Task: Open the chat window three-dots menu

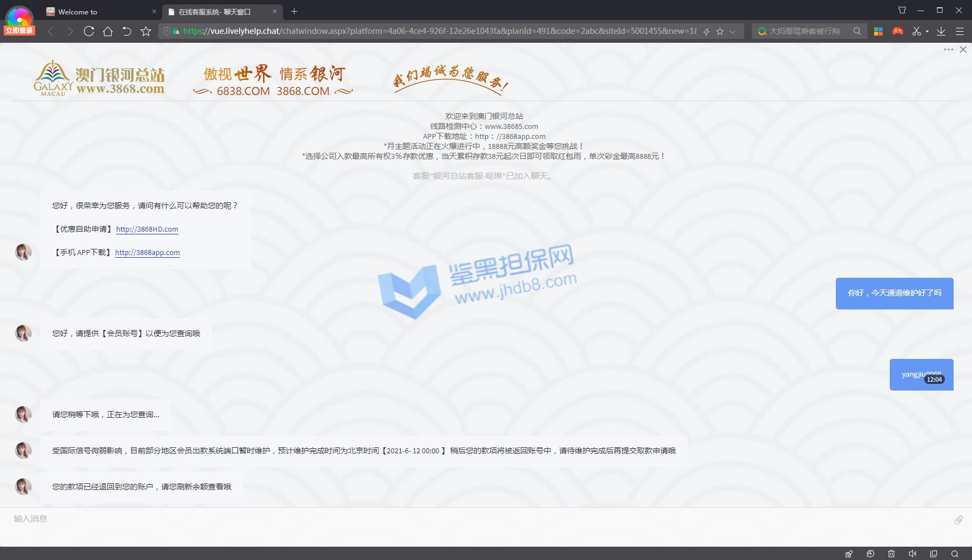Action: 948,49
